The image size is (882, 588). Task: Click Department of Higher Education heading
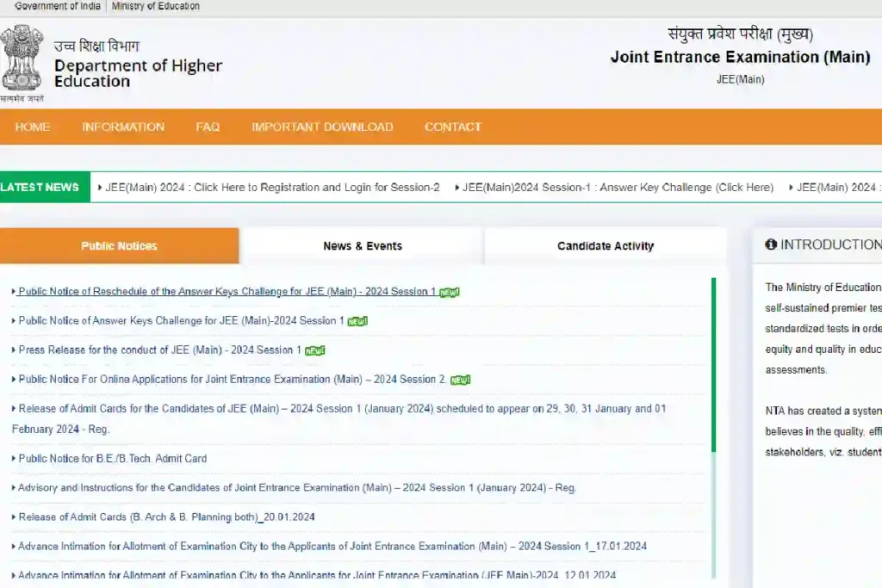tap(139, 73)
